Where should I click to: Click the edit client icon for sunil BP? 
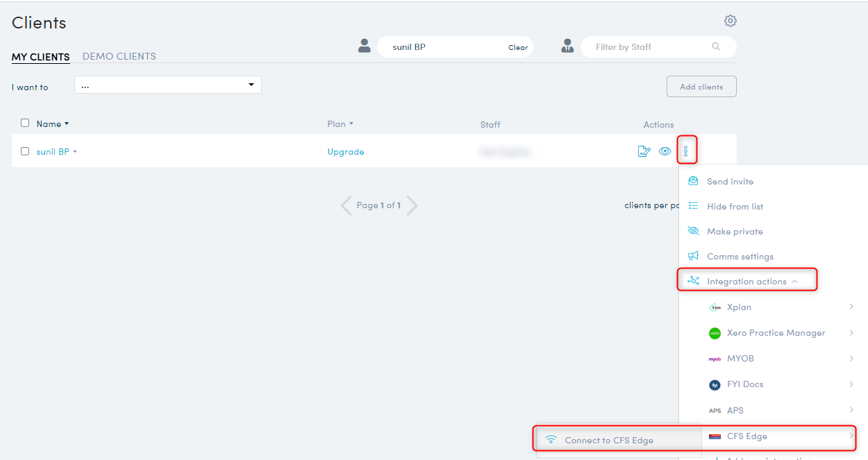(x=644, y=151)
